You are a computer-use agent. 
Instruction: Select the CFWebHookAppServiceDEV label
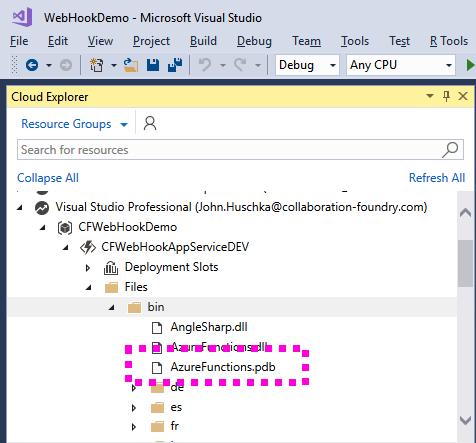(x=175, y=247)
